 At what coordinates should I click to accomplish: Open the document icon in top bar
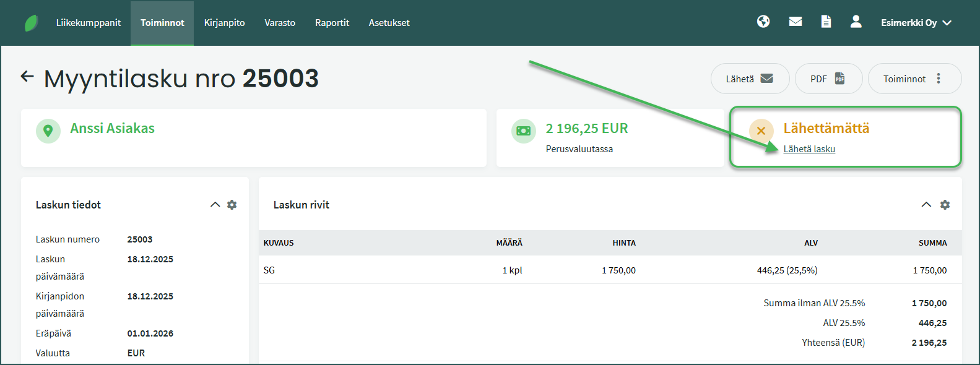pos(826,22)
